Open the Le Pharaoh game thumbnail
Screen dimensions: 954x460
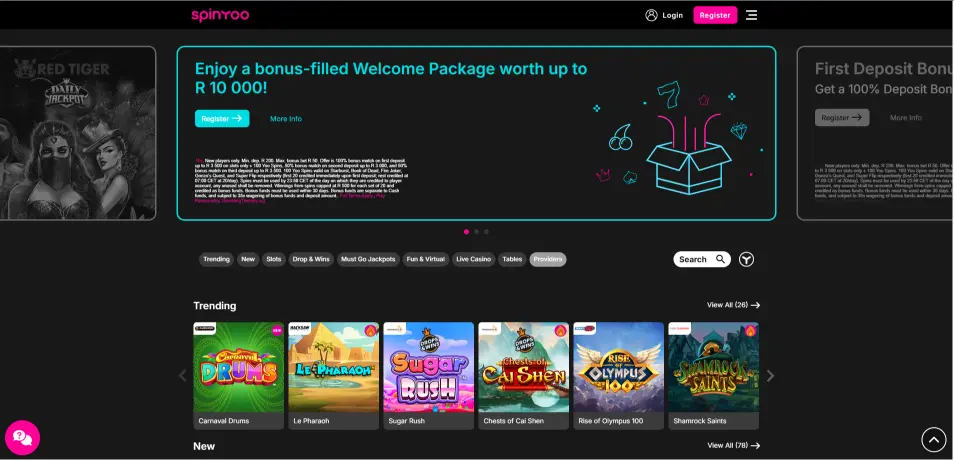(333, 375)
